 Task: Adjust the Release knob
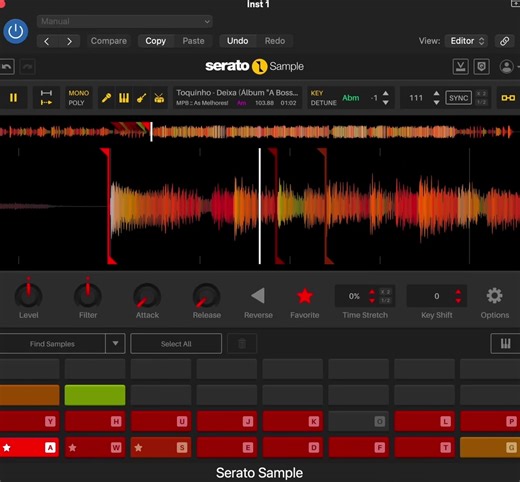pos(206,296)
